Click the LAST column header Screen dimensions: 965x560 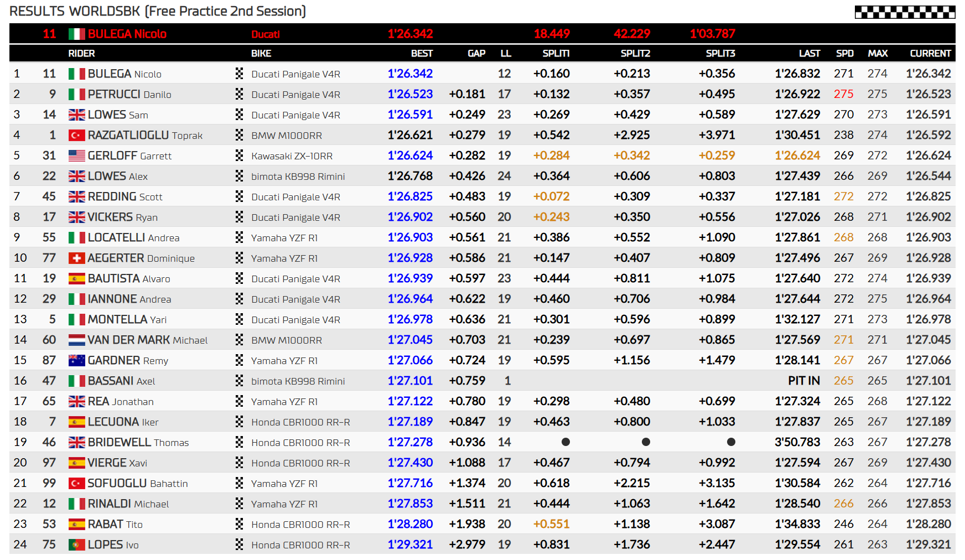click(810, 54)
